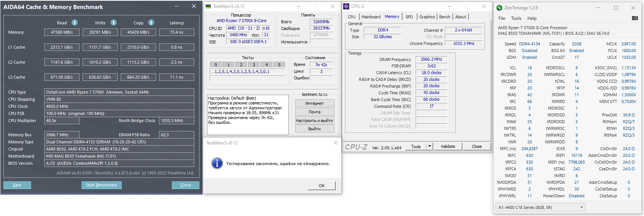Open the CPU-Z Tools dropdown arrow

pos(430,146)
